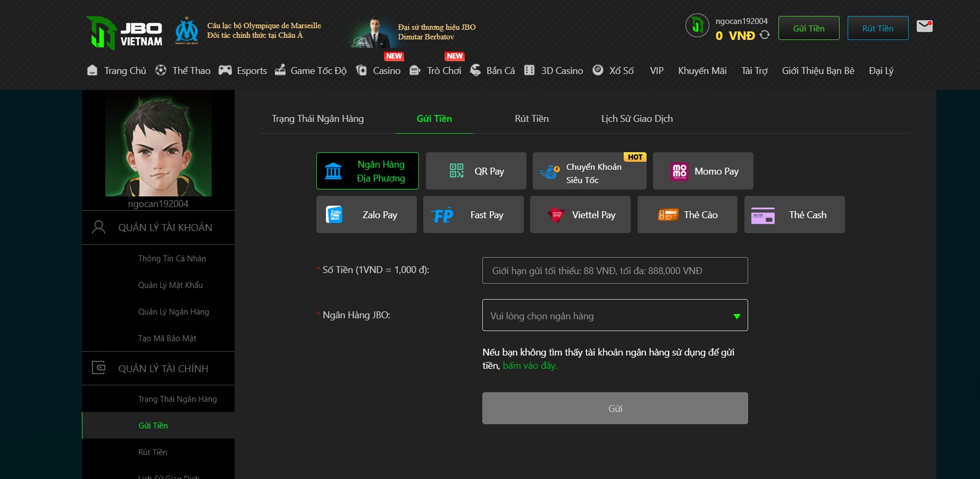Viewport: 980px width, 479px height.
Task: Follow the 'bấm vào đây' link
Action: pyautogui.click(x=530, y=366)
